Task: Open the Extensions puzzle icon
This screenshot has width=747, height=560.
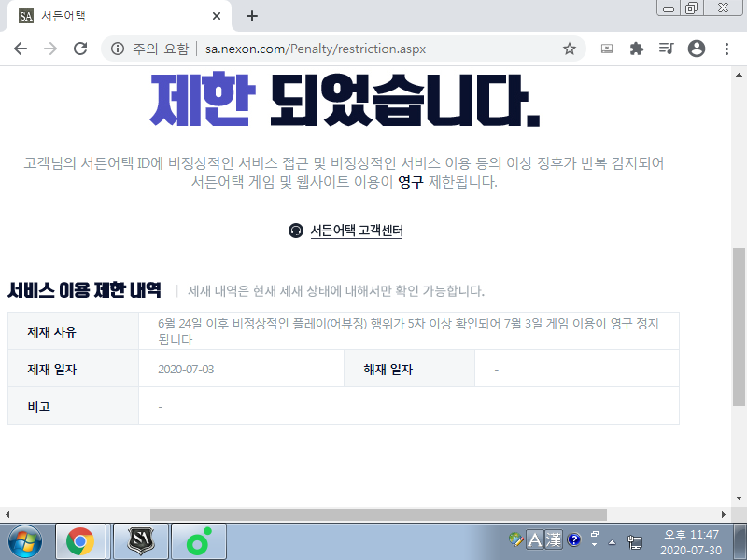Action: point(637,49)
